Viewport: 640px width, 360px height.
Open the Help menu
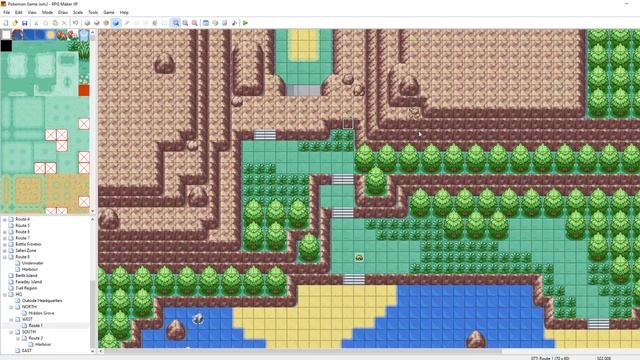(x=124, y=13)
